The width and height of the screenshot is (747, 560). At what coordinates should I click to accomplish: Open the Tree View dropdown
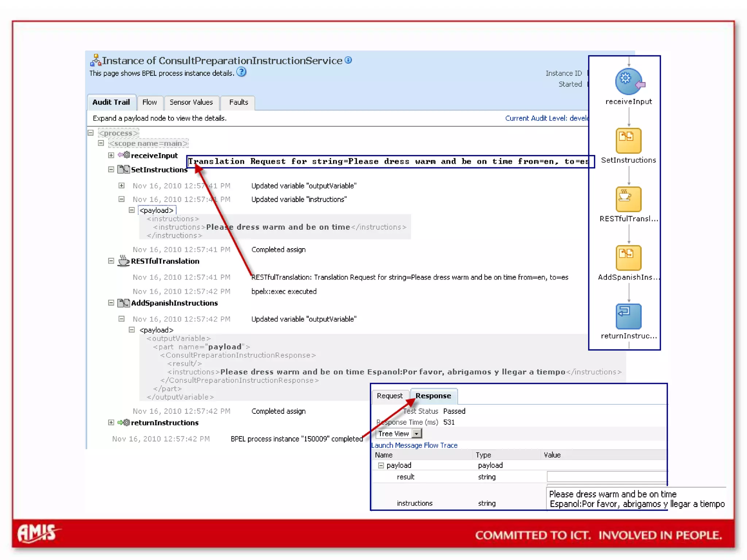click(x=416, y=433)
